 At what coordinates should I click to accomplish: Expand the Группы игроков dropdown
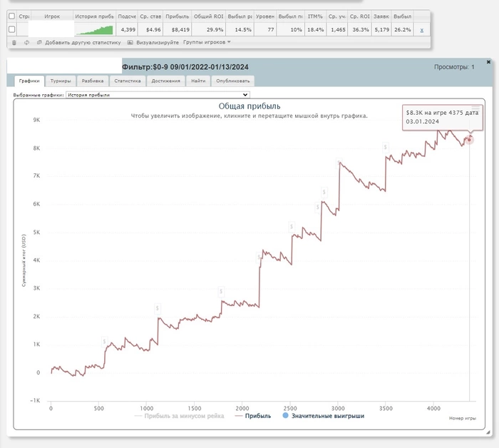pos(207,42)
